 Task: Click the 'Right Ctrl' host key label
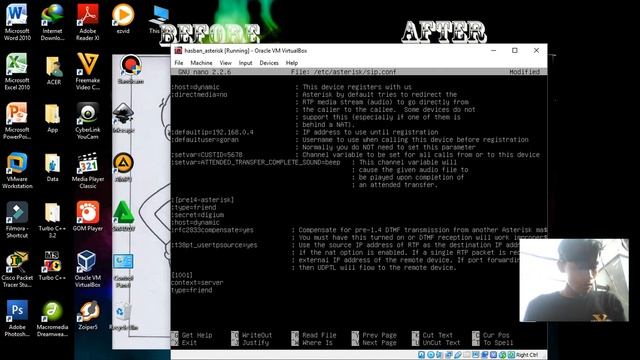point(527,355)
